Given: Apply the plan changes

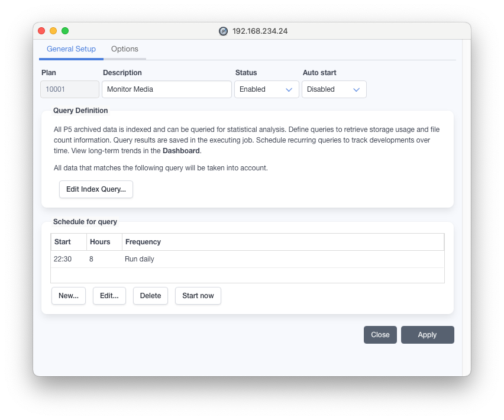Looking at the screenshot, I should click(428, 335).
